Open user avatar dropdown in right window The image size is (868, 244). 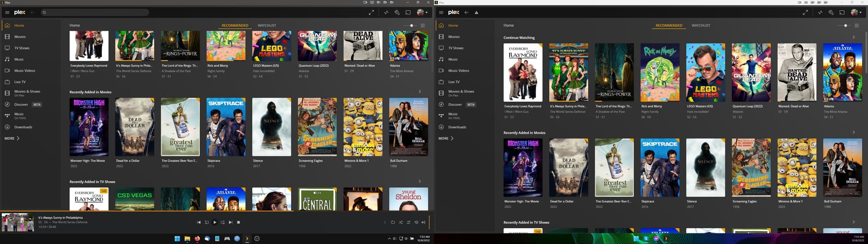(856, 13)
